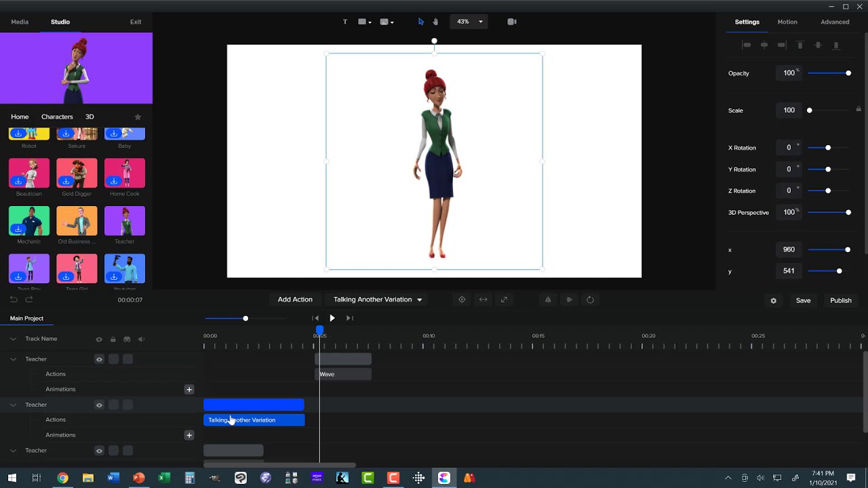Viewport: 868px width, 488px height.
Task: Click the Exit button
Action: (x=136, y=22)
